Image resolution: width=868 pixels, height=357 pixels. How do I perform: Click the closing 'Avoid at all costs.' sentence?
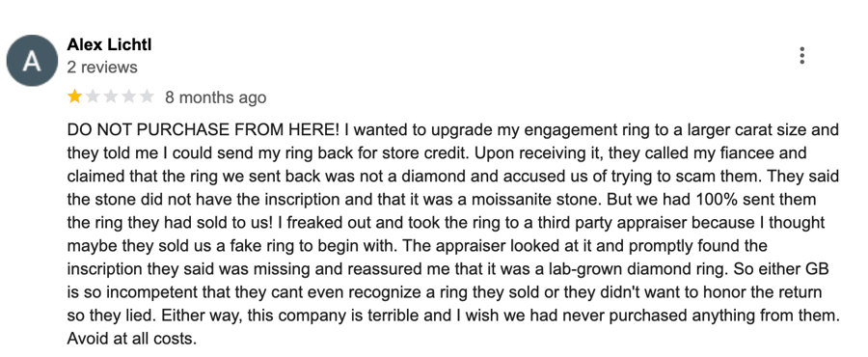132,338
